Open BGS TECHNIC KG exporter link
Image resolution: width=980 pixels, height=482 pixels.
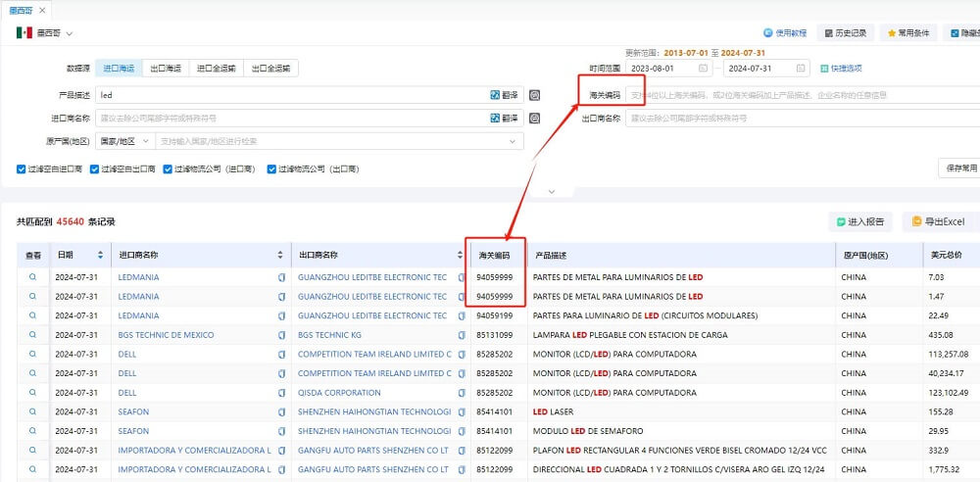pos(329,335)
